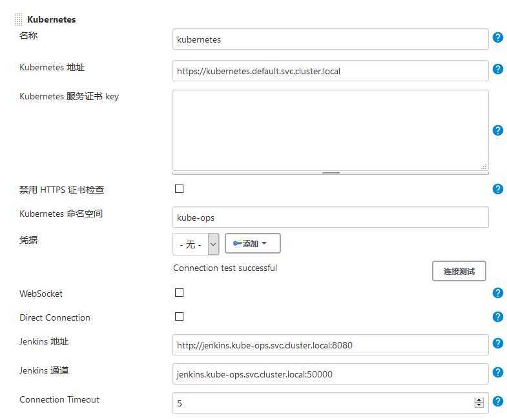Click the Kubernetes 命名空间 field
Image resolution: width=507 pixels, height=420 pixels.
pos(331,217)
